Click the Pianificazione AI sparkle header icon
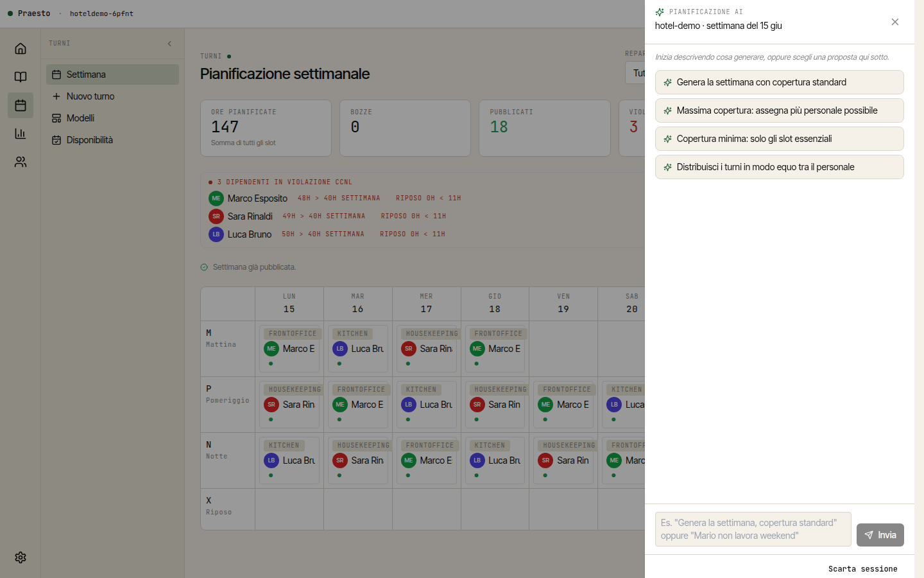 tap(660, 12)
